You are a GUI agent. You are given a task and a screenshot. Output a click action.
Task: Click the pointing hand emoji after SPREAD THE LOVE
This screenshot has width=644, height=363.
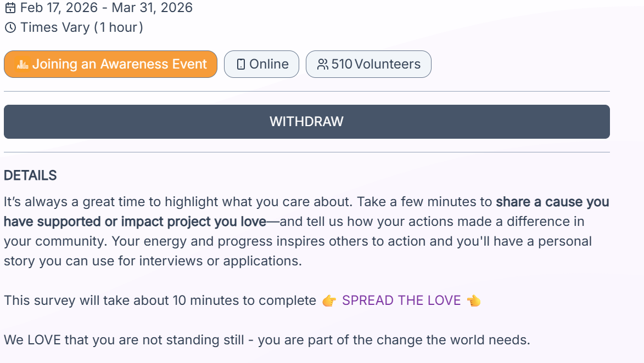tap(473, 300)
